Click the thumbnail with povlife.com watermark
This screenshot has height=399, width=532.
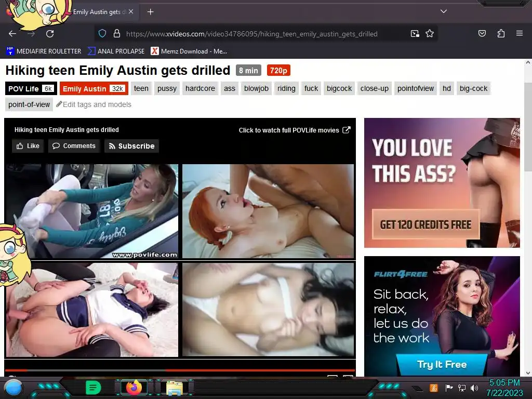[92, 211]
